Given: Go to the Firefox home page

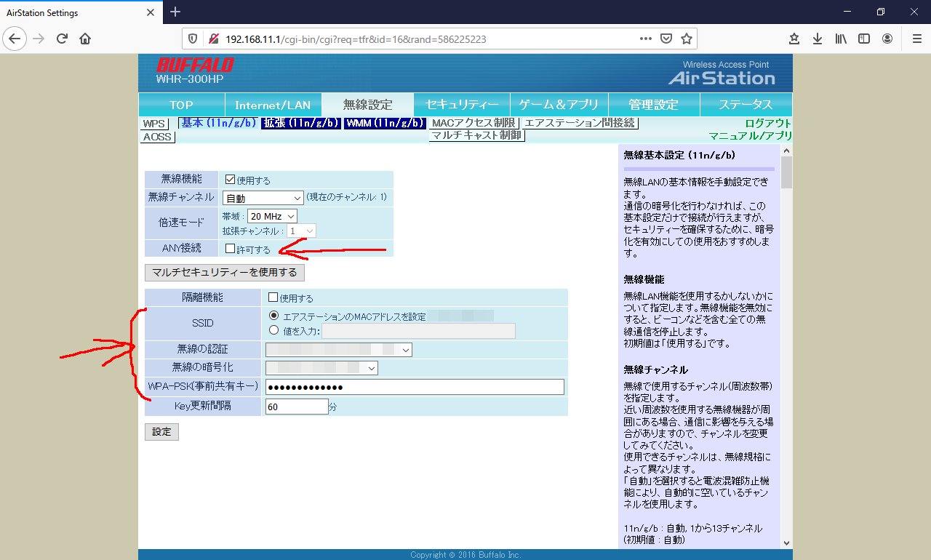Looking at the screenshot, I should tap(85, 39).
